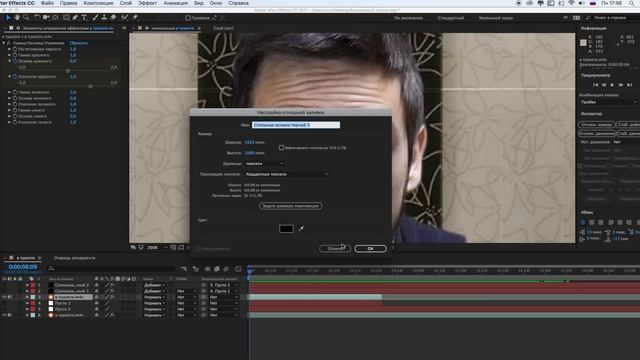Toggle the Draft 3D timeline icon
This screenshot has width=640, height=360.
[x=196, y=269]
